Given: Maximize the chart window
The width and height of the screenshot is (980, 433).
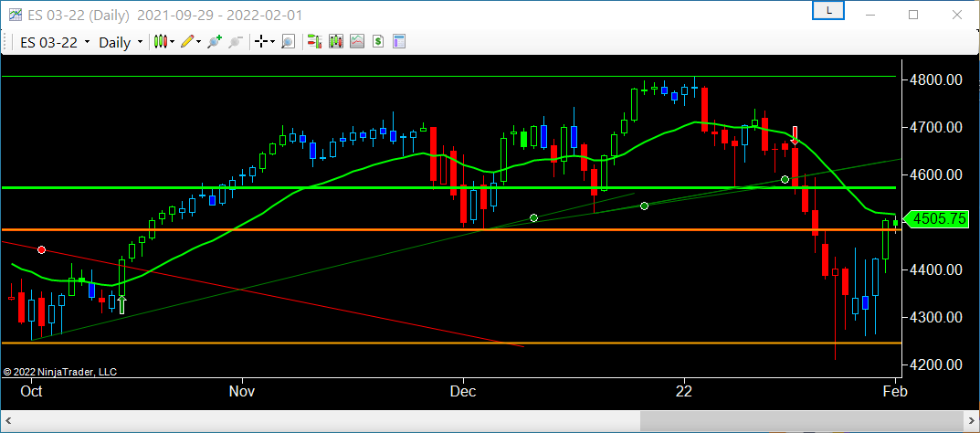Looking at the screenshot, I should click(x=913, y=14).
